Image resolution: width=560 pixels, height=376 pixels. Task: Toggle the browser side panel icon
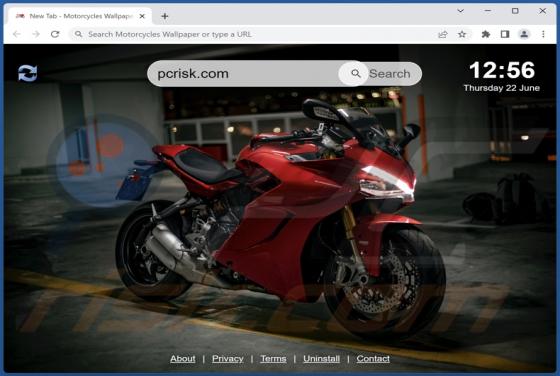(505, 34)
